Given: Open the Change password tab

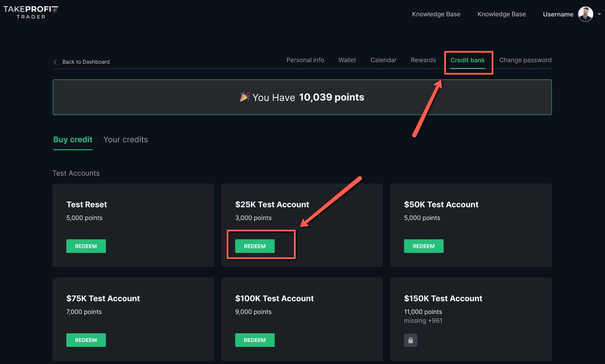Looking at the screenshot, I should coord(525,60).
